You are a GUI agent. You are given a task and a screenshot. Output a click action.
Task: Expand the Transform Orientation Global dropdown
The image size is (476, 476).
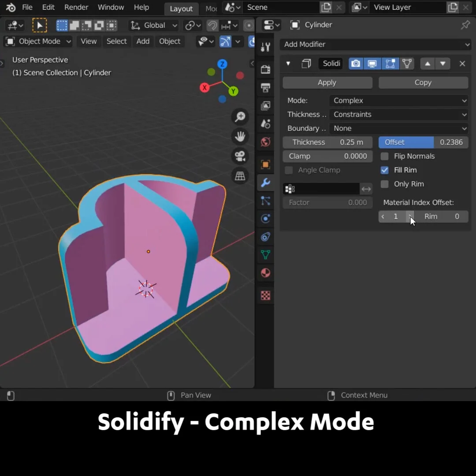tap(153, 25)
